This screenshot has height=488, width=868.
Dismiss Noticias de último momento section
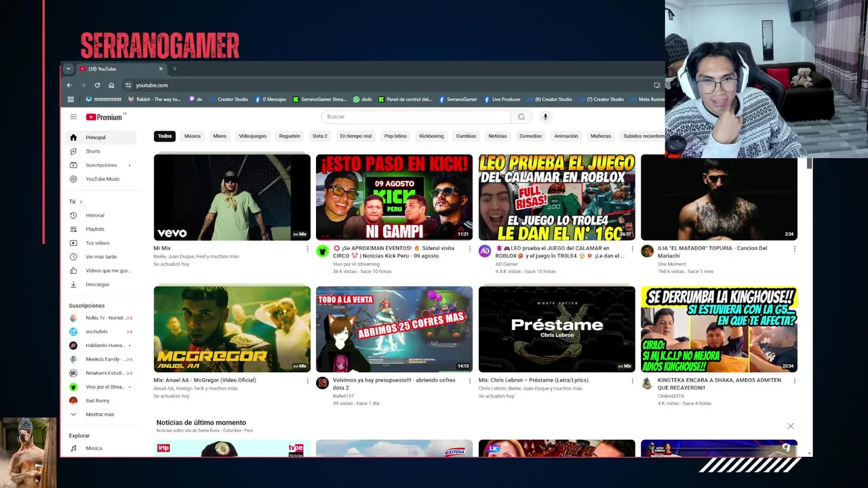tap(791, 426)
